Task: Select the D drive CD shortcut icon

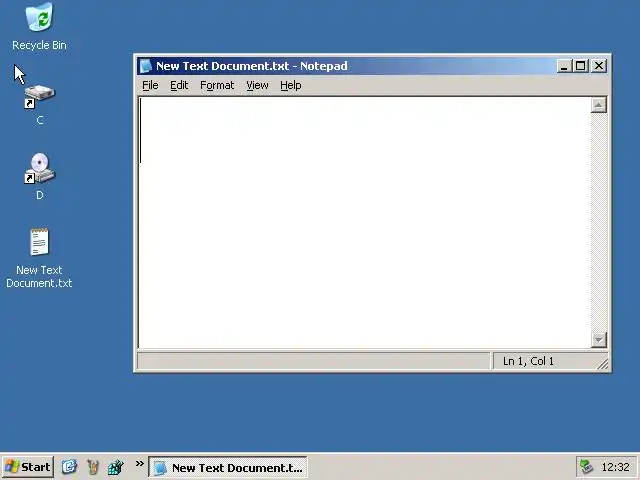Action: 39,168
